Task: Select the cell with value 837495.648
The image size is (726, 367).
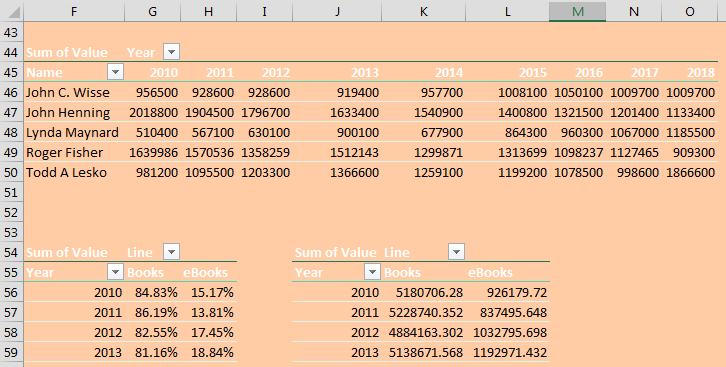Action: [x=507, y=312]
